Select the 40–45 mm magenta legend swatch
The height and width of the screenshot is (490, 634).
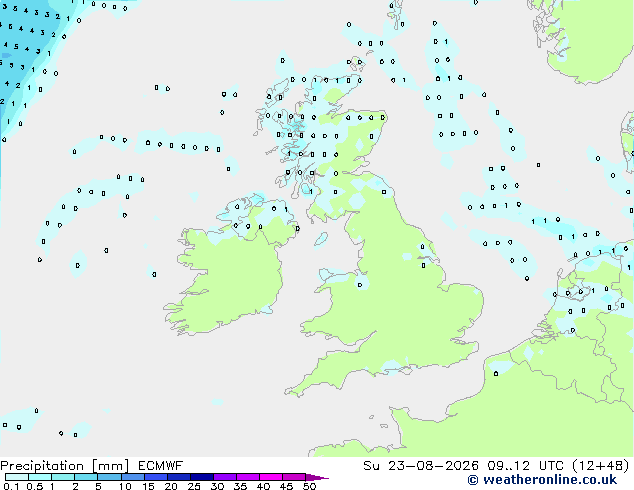(271, 477)
